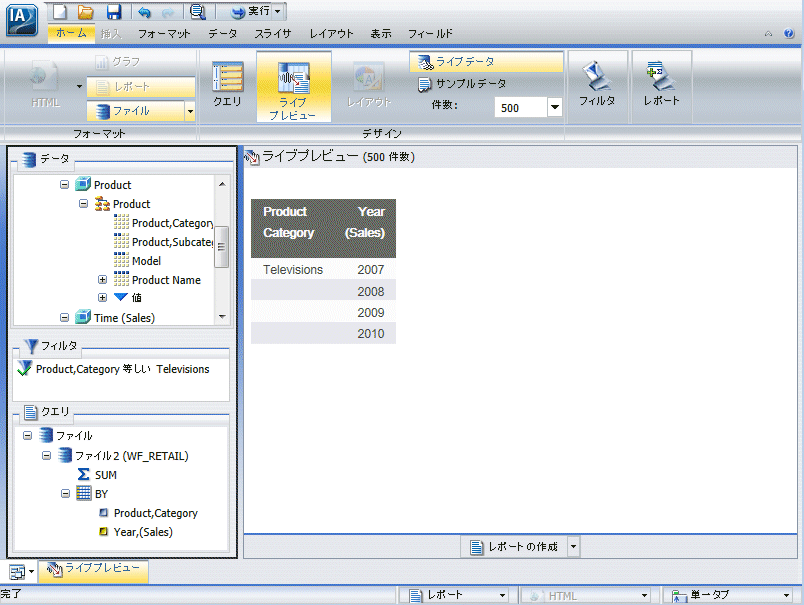
Task: Click the magnifier preview icon in quick toolbar
Action: (197, 11)
